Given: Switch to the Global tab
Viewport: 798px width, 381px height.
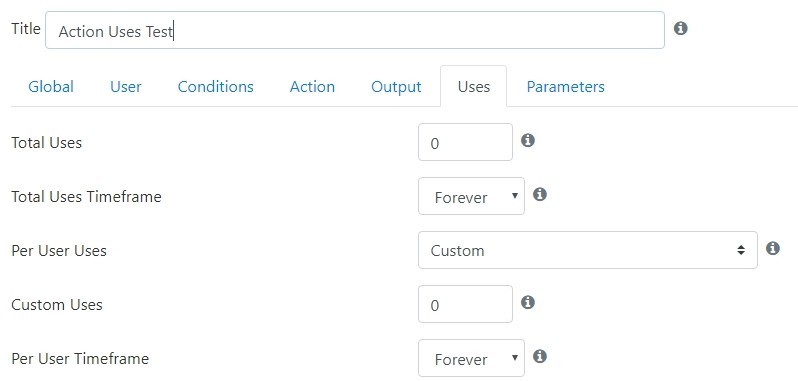Looking at the screenshot, I should click(x=51, y=86).
